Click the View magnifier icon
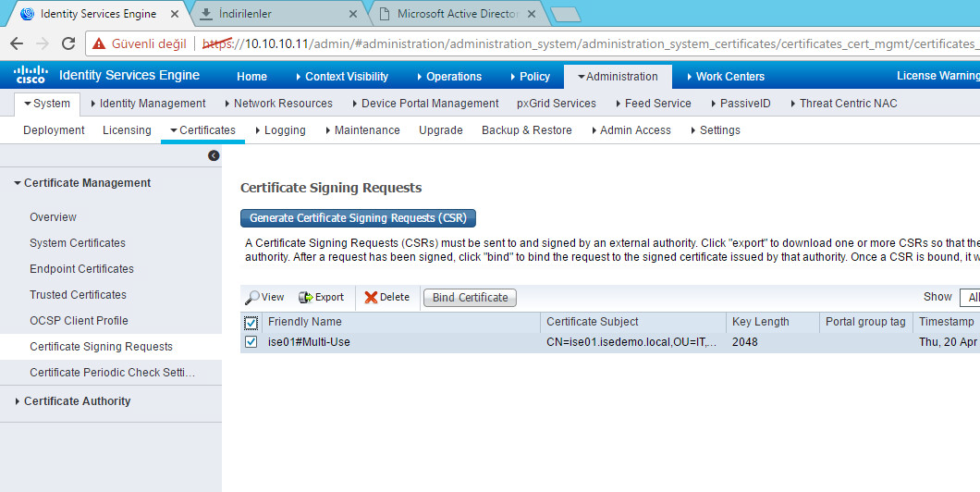 point(252,298)
